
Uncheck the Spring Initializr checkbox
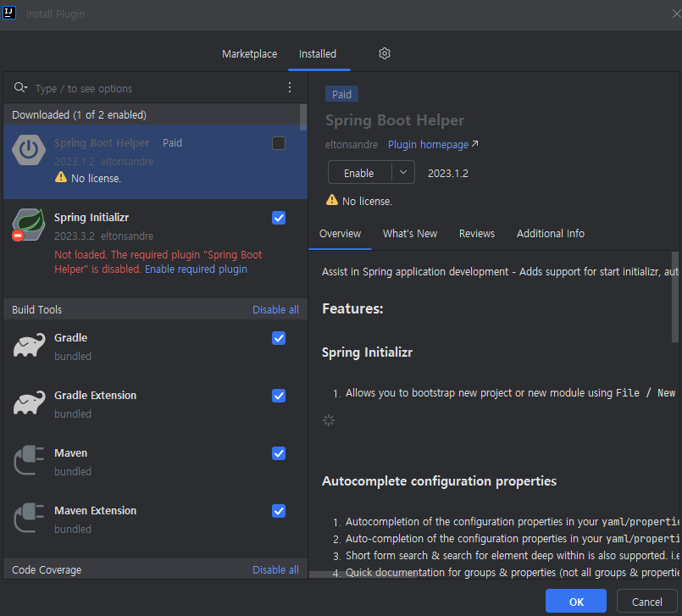point(279,218)
